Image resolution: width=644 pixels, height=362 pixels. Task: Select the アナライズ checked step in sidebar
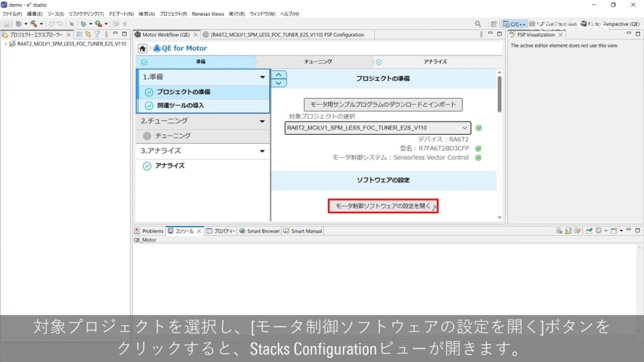click(170, 166)
